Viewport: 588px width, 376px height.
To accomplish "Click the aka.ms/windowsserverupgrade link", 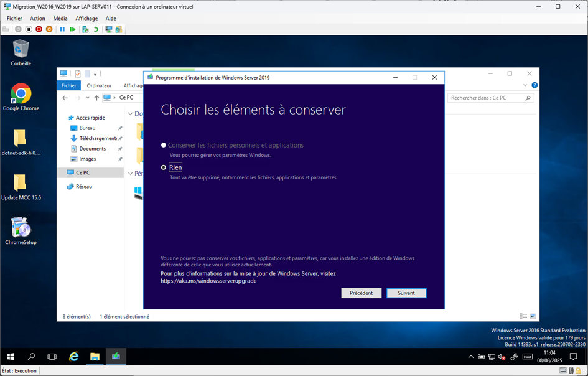I will 208,281.
